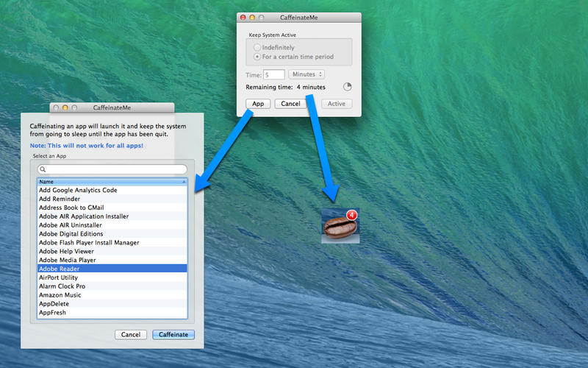588x368 pixels.
Task: Sort the list by the Name column header
Action: click(x=112, y=182)
